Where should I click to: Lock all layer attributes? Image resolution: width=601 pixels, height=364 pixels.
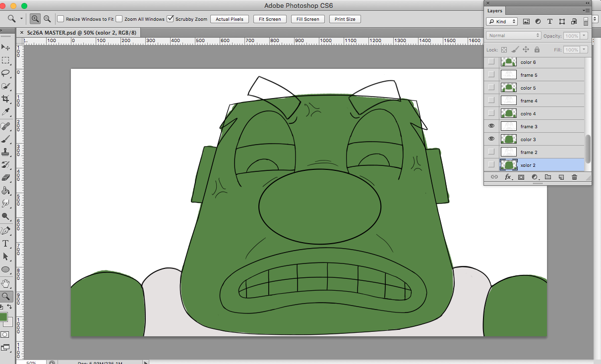click(537, 50)
